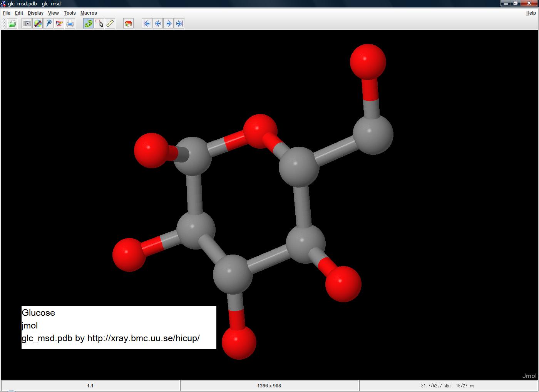
Task: Go to next frame arrow button
Action: [x=168, y=23]
